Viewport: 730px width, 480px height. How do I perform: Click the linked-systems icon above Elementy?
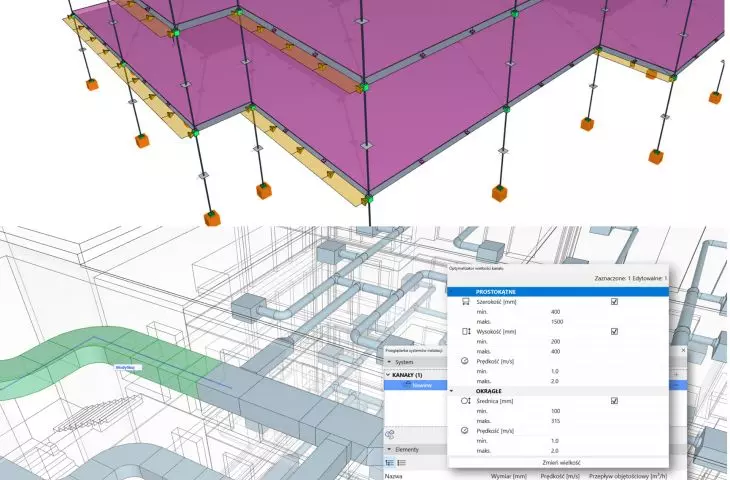390,434
